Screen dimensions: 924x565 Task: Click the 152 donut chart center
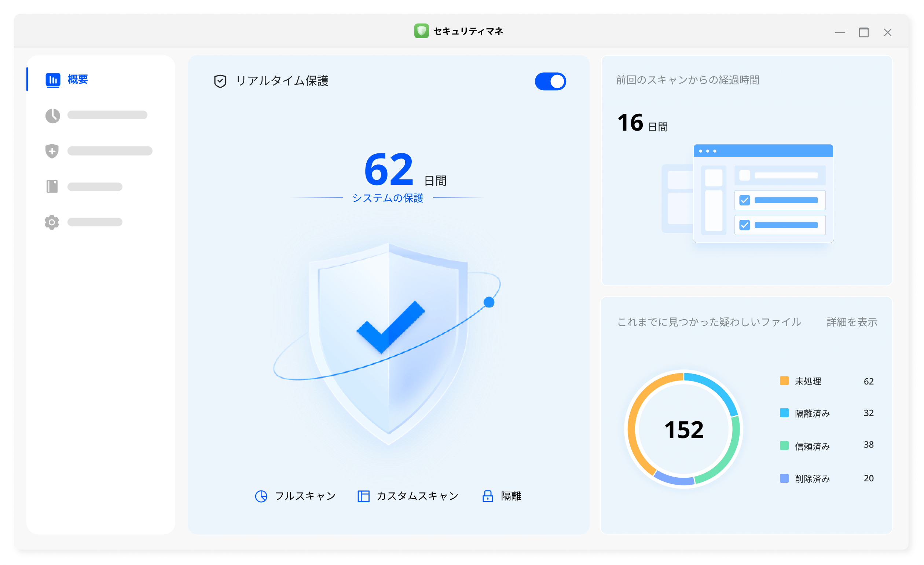coord(683,430)
